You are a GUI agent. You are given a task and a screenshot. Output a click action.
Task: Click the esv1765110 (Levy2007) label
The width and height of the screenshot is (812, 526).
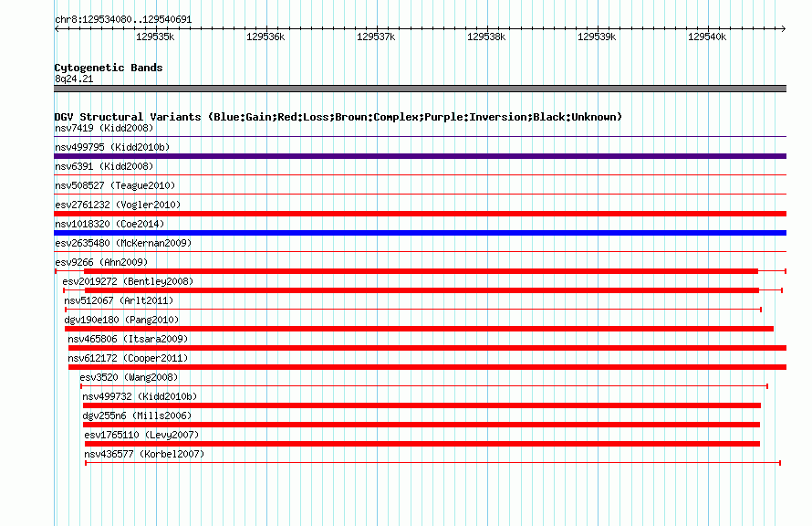(142, 435)
